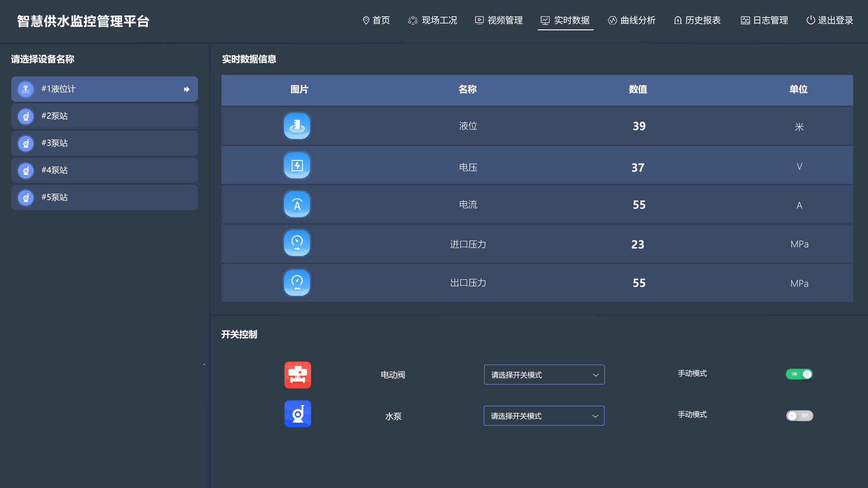
Task: Click the 电流 value 55
Action: click(x=639, y=205)
